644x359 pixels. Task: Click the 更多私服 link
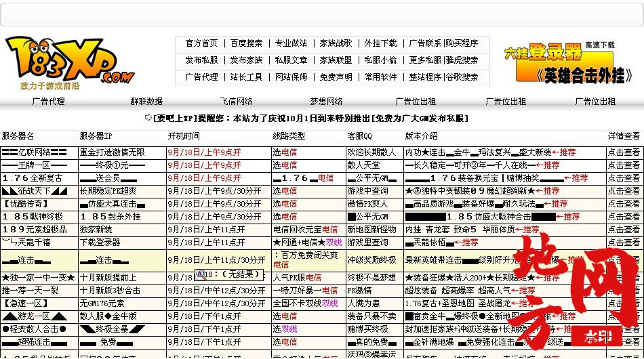[x=425, y=60]
